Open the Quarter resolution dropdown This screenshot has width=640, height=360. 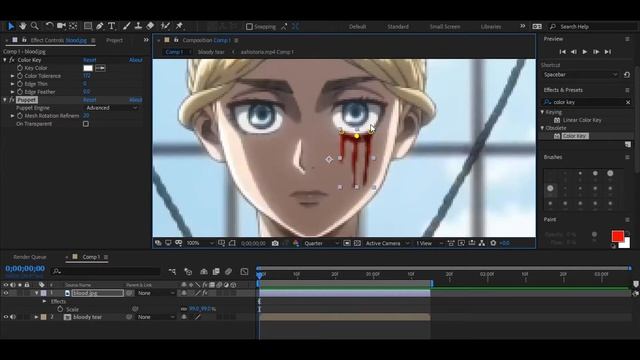tap(321, 243)
